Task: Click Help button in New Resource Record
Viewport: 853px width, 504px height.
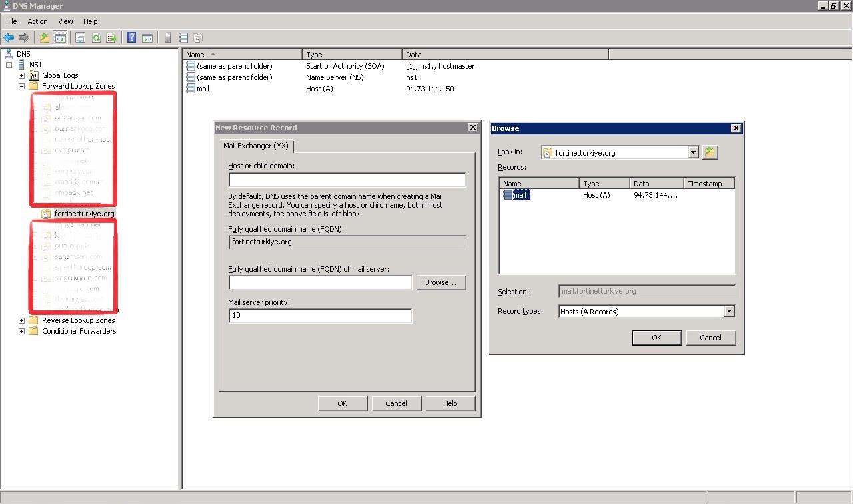Action: click(x=450, y=403)
